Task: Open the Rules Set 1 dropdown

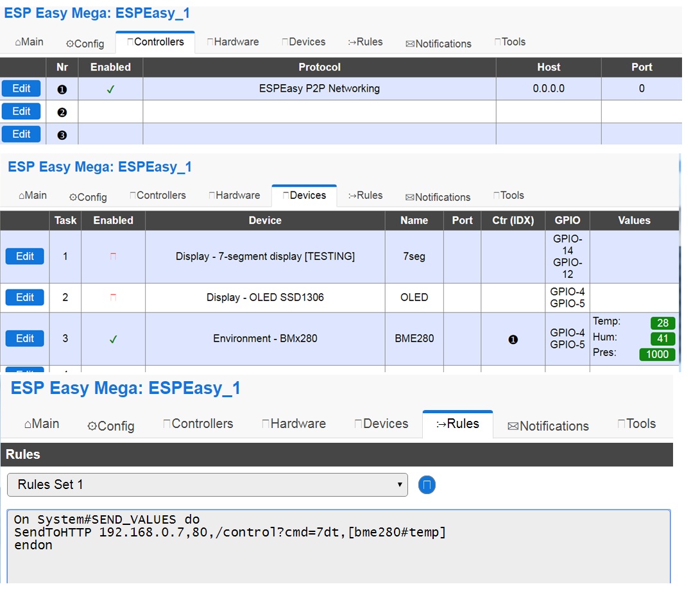Action: pos(208,484)
